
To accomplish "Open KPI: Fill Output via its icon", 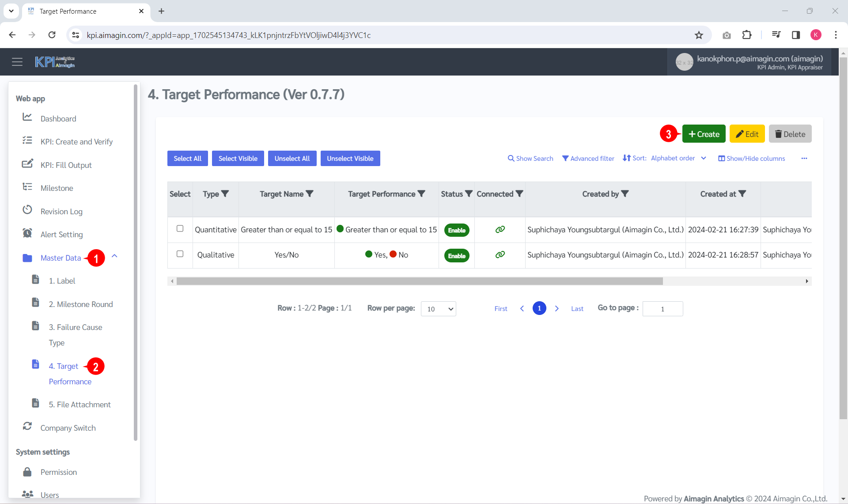I will 27,163.
